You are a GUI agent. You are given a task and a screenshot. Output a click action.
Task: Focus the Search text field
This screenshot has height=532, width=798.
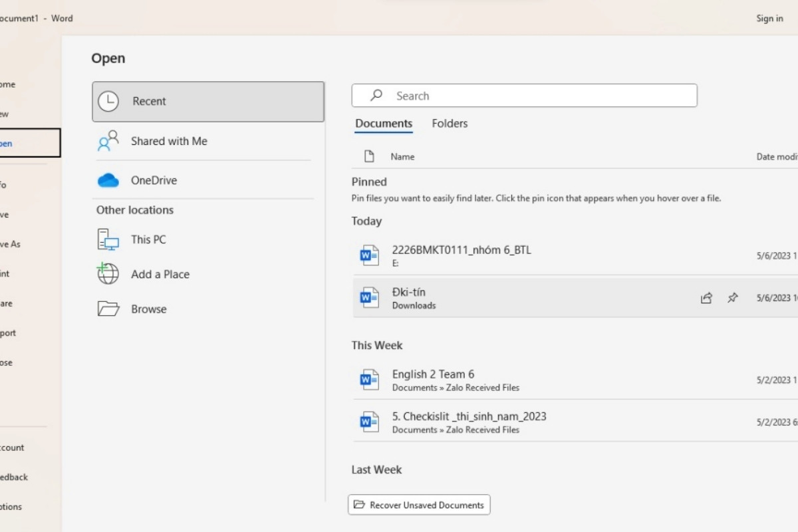pyautogui.click(x=524, y=95)
